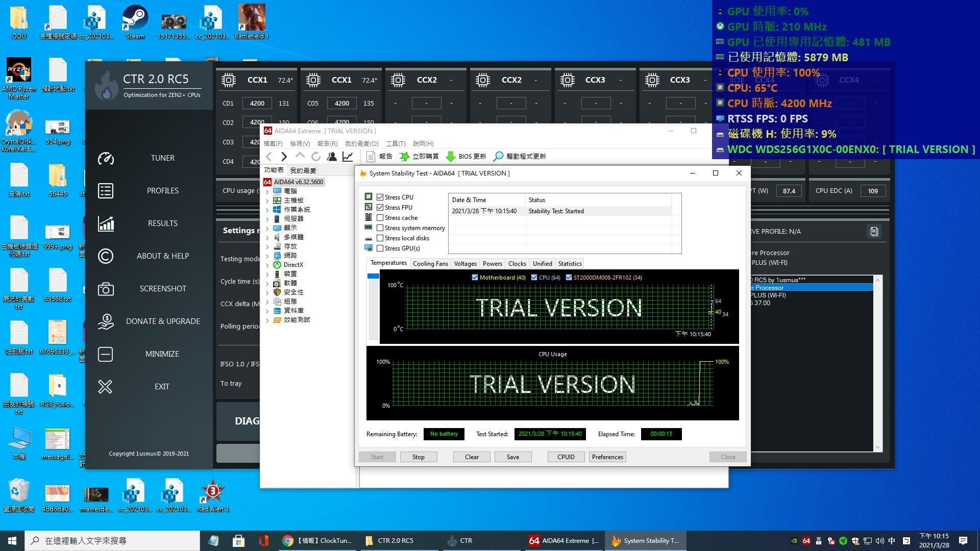980x551 pixels.
Task: Expand the 作業系統 tree node
Action: 267,209
